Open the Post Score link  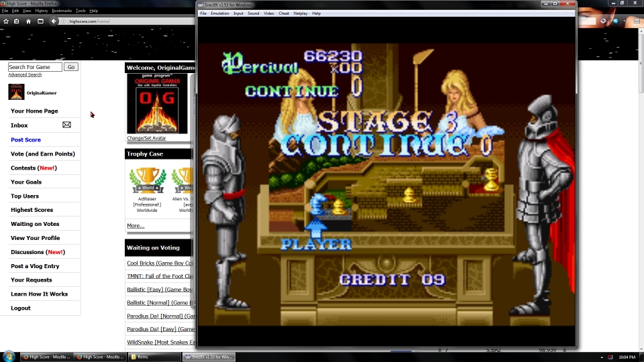pos(25,139)
